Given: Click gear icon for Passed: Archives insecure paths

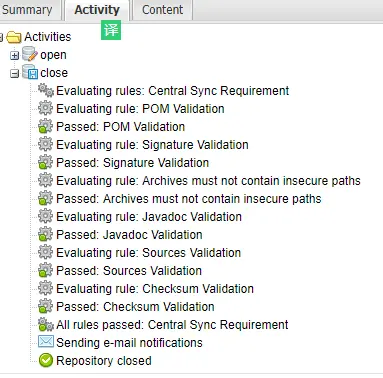Looking at the screenshot, I should coord(46,199).
